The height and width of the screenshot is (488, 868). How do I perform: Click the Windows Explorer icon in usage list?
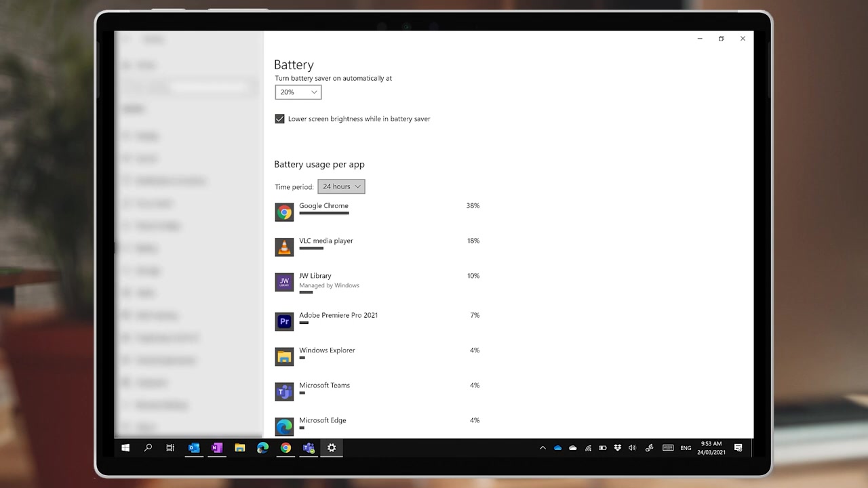pyautogui.click(x=284, y=357)
